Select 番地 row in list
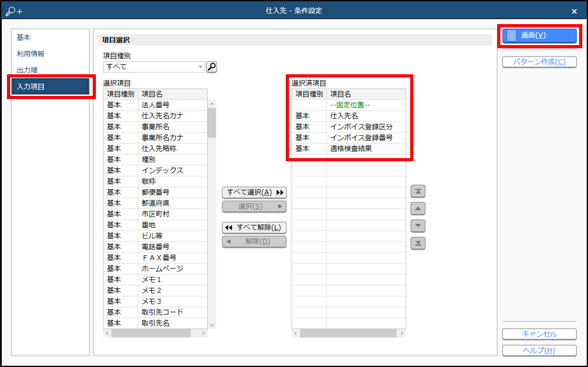 coord(155,225)
